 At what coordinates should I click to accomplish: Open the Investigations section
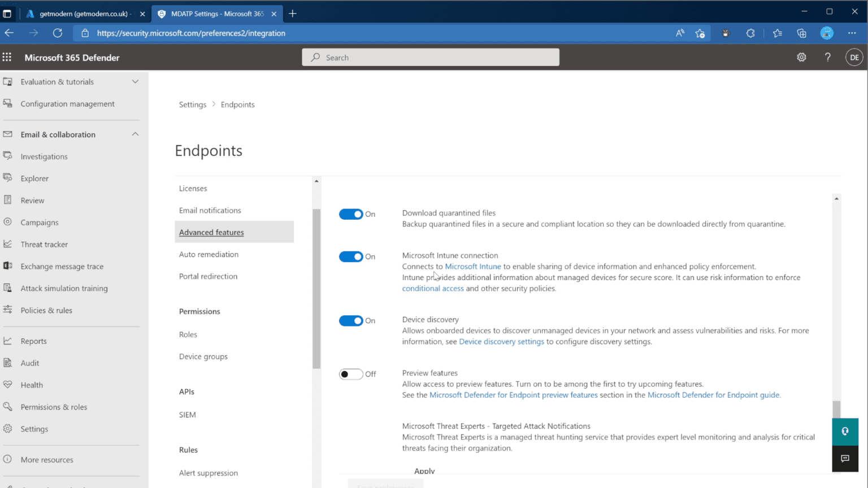(44, 156)
